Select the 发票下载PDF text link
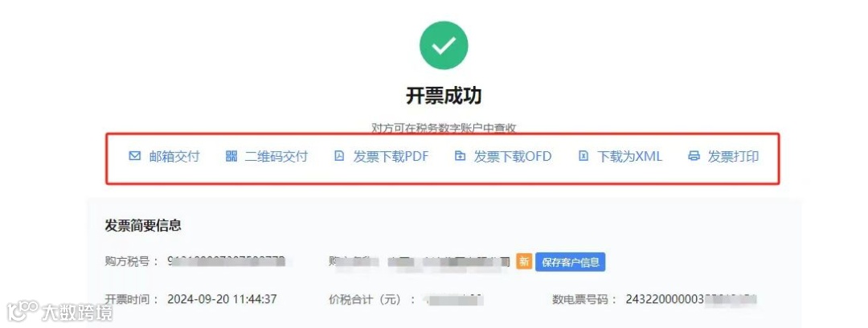 [x=391, y=156]
